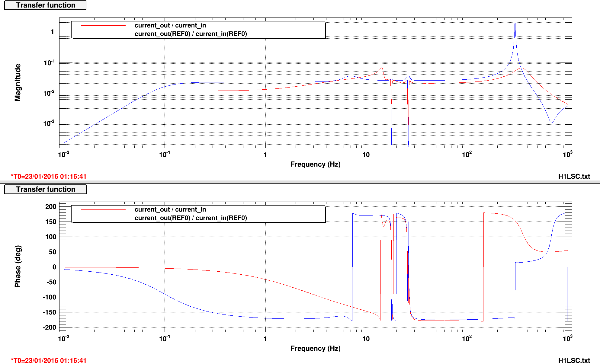Click the REF0 legend entry in magnitude plot
Image resolution: width=600 pixels, height=364 pixels.
coord(191,34)
